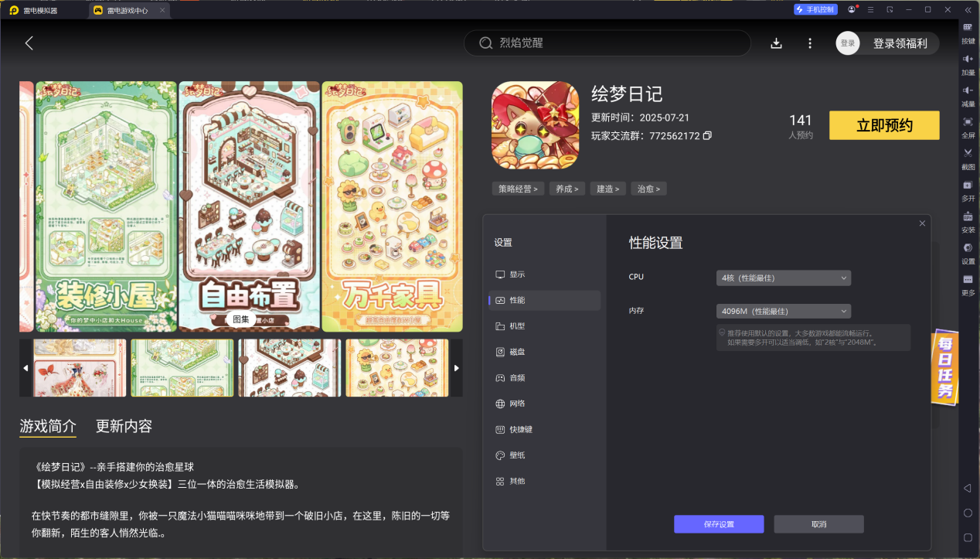The width and height of the screenshot is (980, 559).
Task: Open the user account icon in titlebar
Action: pos(852,9)
